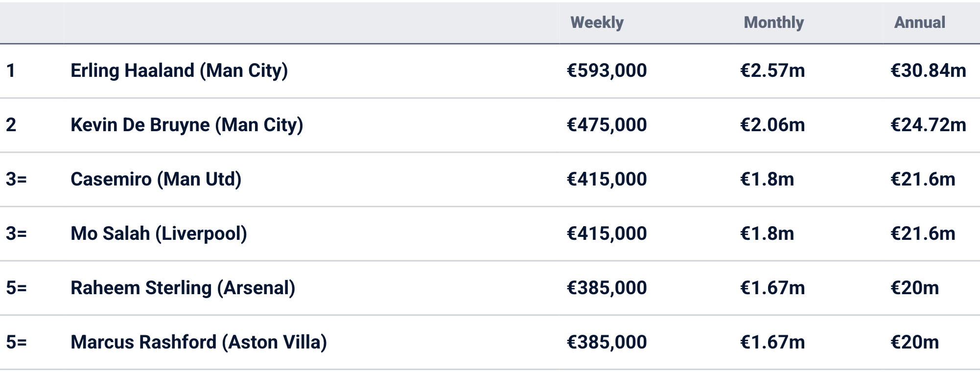Click Haaland's weekly wage €593,000

tap(607, 70)
